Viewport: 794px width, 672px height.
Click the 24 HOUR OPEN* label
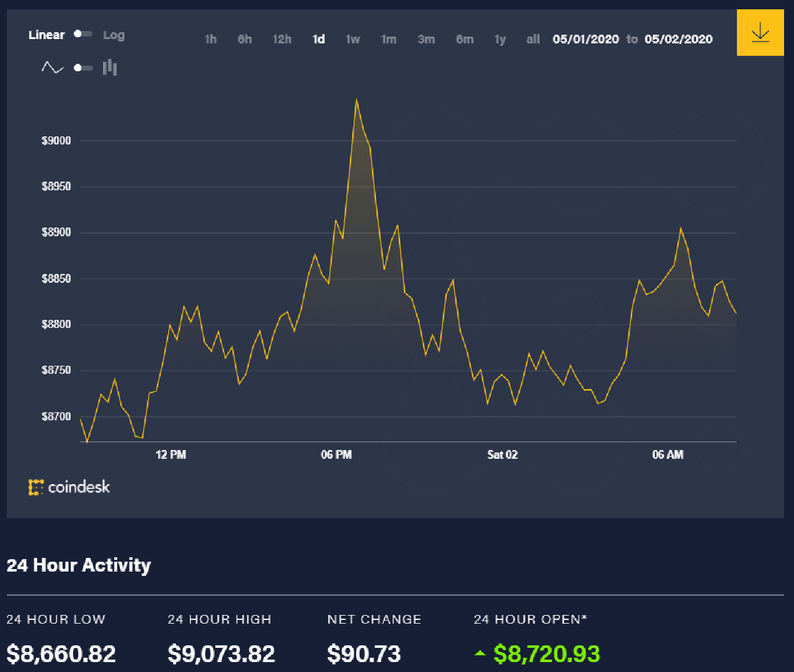coord(530,619)
